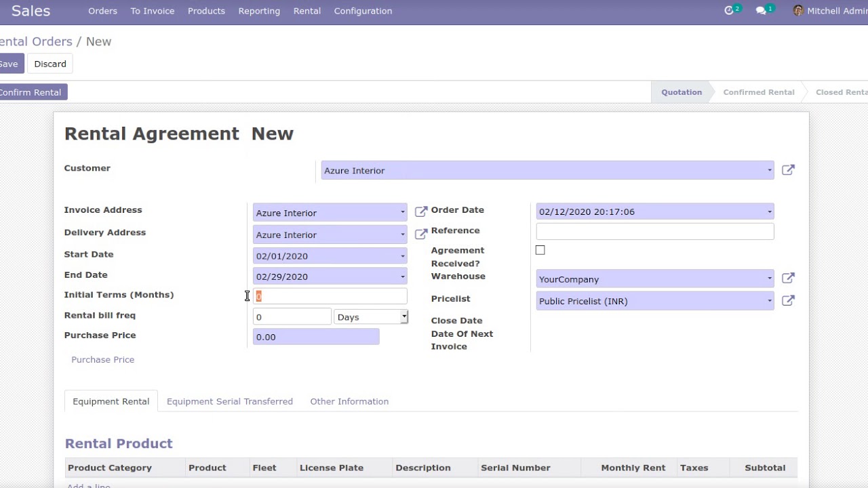The height and width of the screenshot is (488, 868).
Task: Open external link icon next to Delivery Address
Action: pyautogui.click(x=421, y=235)
